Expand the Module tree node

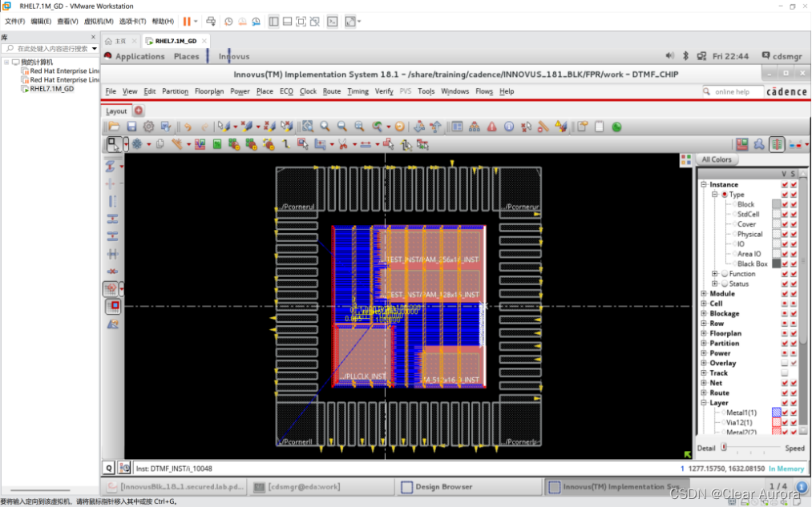pos(705,293)
